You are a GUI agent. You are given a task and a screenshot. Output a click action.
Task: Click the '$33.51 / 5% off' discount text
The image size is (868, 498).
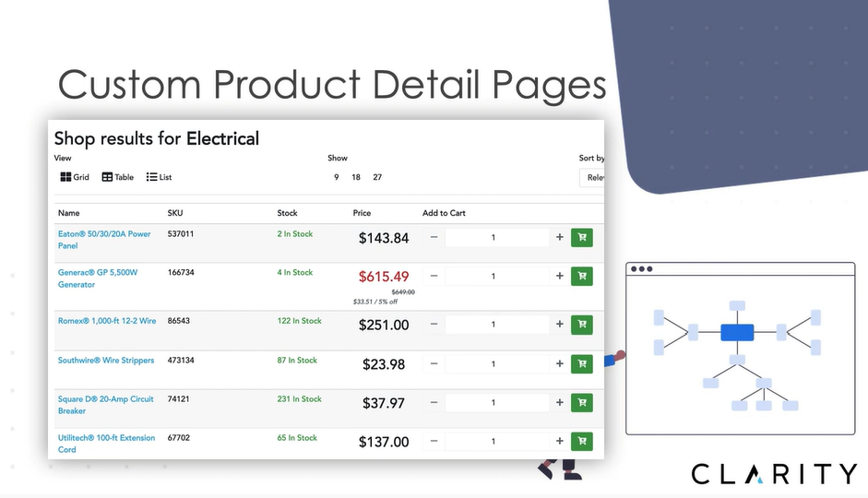click(375, 302)
